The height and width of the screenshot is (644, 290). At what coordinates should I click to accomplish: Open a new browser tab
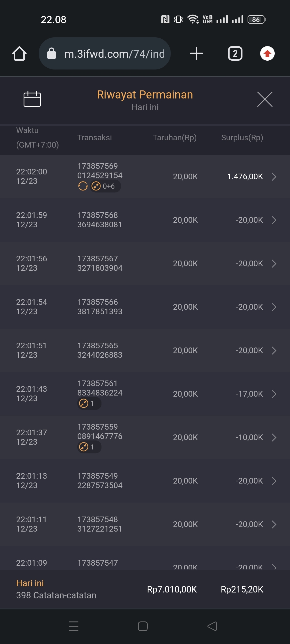coord(197,53)
